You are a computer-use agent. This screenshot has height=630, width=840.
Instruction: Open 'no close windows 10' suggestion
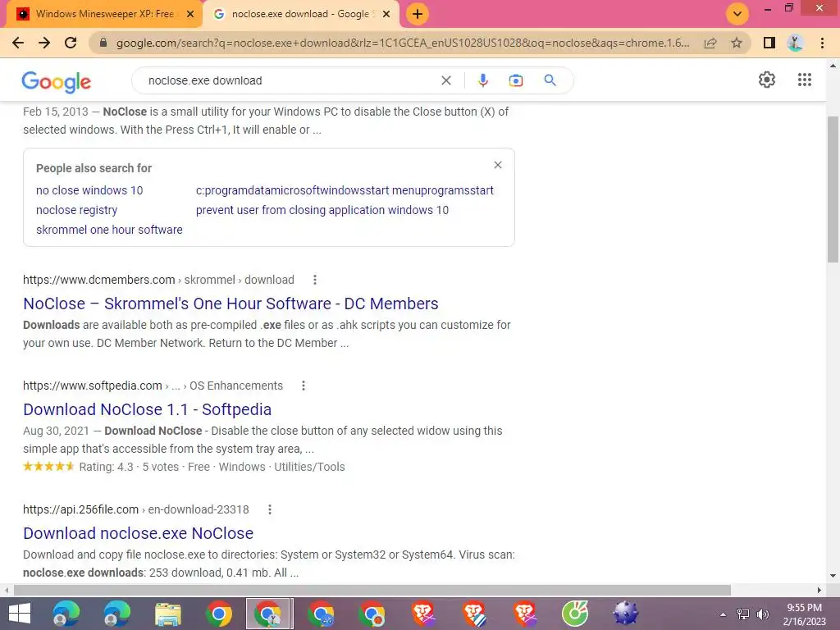(89, 190)
